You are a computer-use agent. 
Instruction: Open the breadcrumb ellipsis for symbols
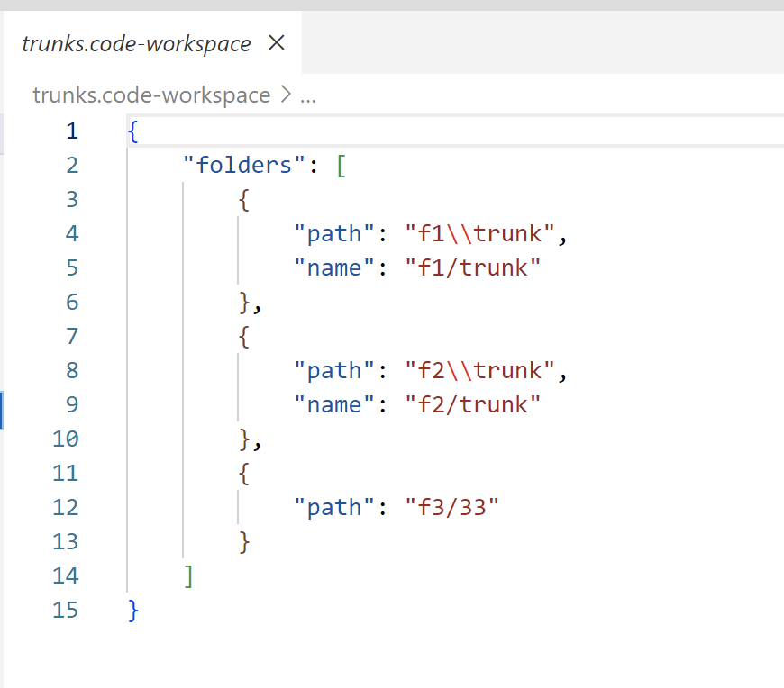point(307,95)
